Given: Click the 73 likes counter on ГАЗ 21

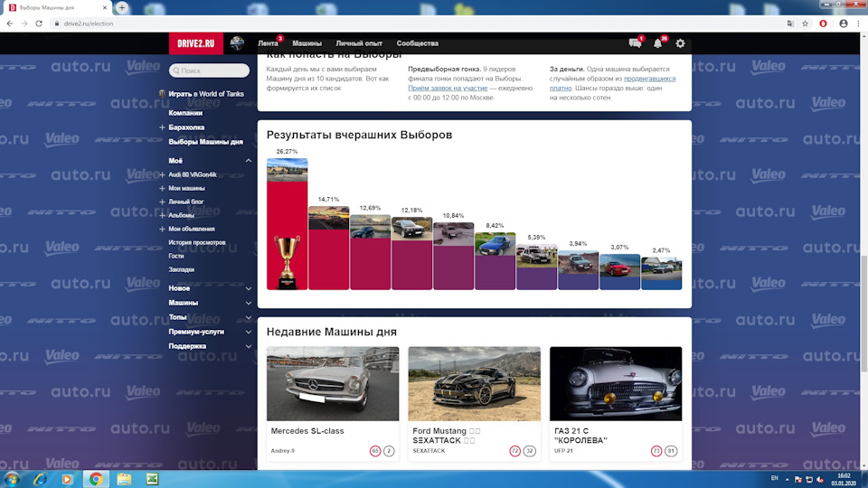Looking at the screenshot, I should tap(656, 451).
